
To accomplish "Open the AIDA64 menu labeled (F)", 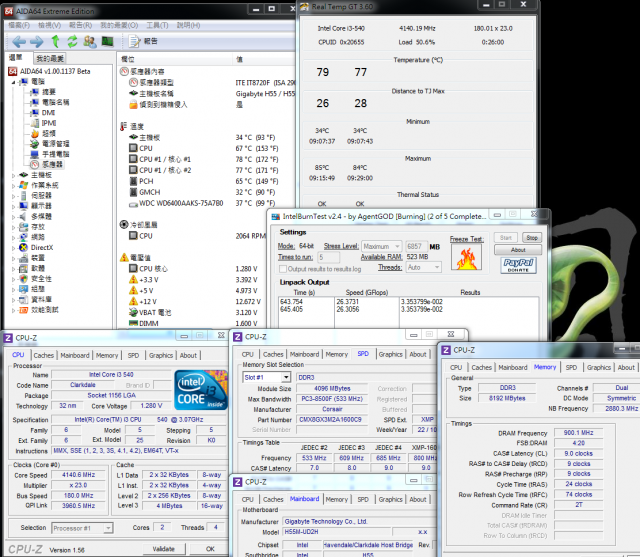I will tap(19, 25).
